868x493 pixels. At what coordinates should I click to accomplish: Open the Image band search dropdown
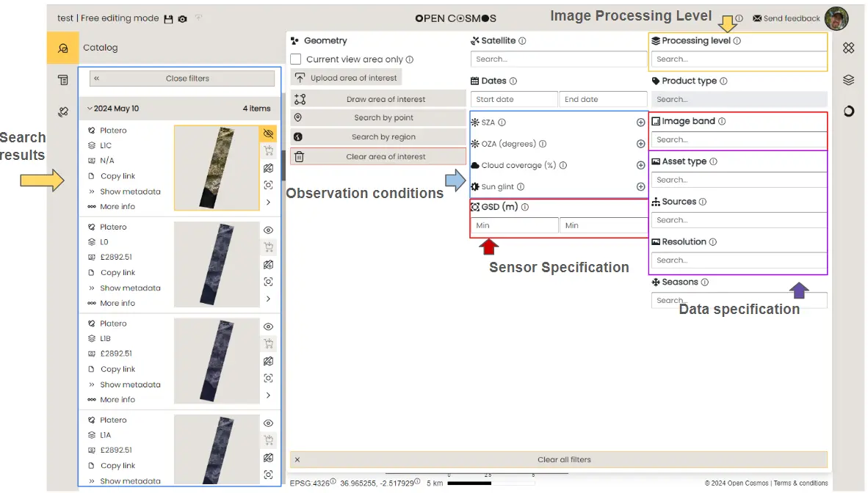[738, 139]
